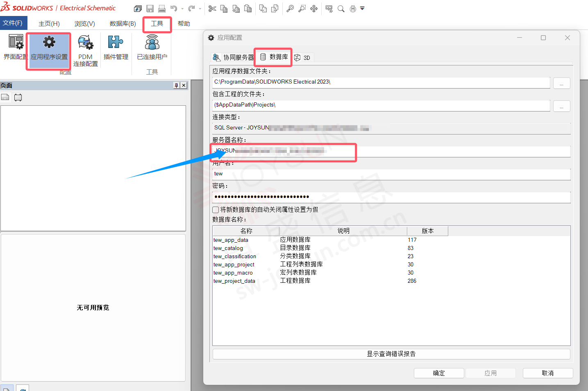Click the floppy-disk Save icon
Viewport: 588px width, 391px height.
150,9
